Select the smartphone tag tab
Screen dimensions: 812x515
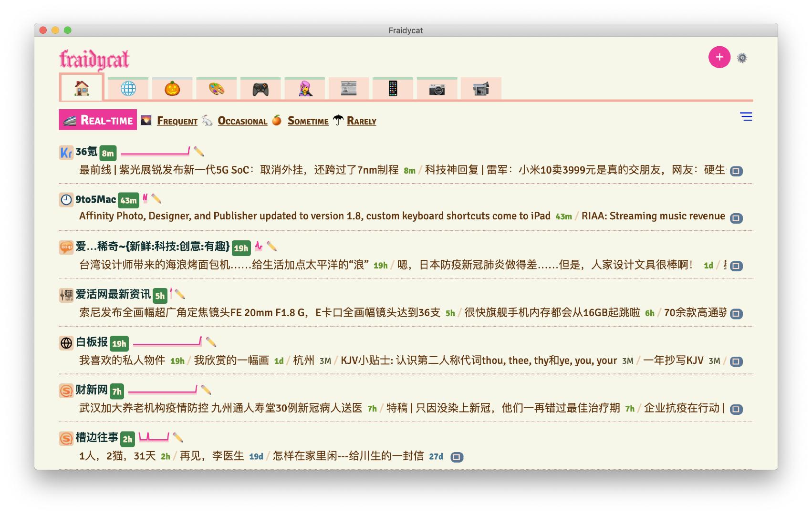(x=393, y=89)
